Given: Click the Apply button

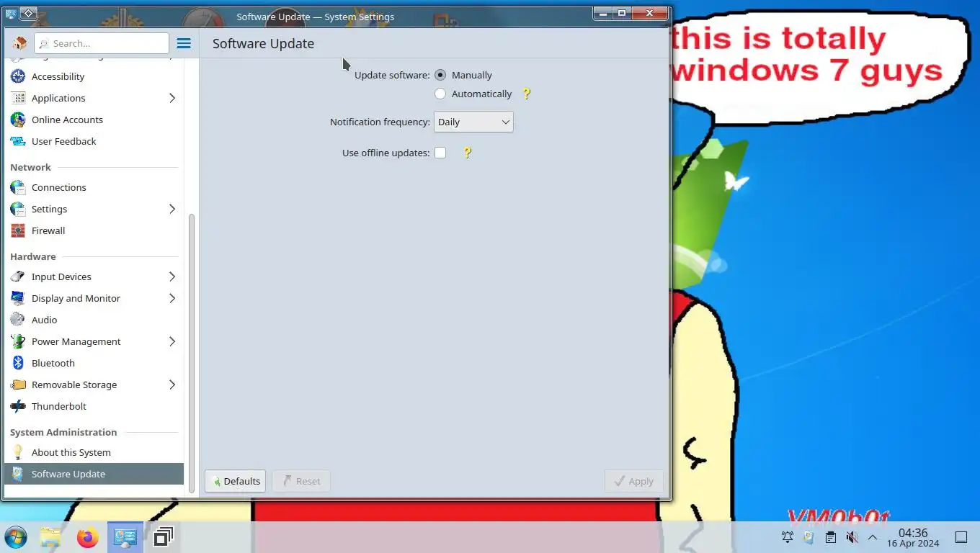Looking at the screenshot, I should coord(634,481).
